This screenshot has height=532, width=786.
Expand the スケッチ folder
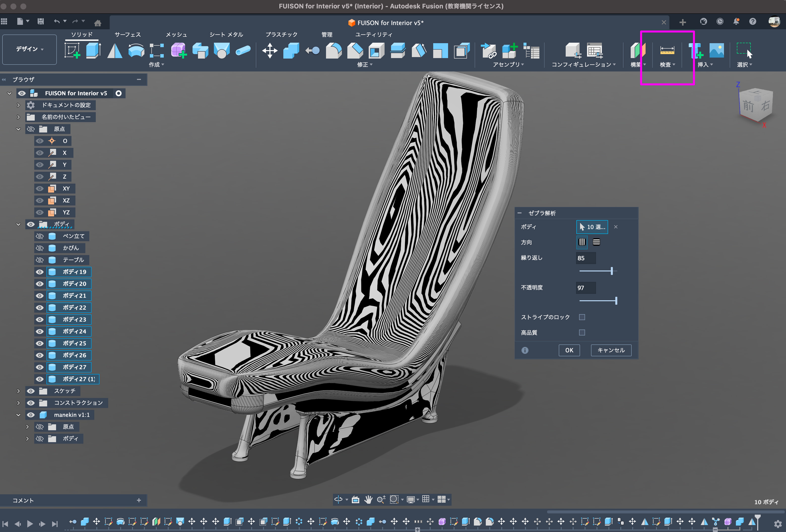click(19, 391)
